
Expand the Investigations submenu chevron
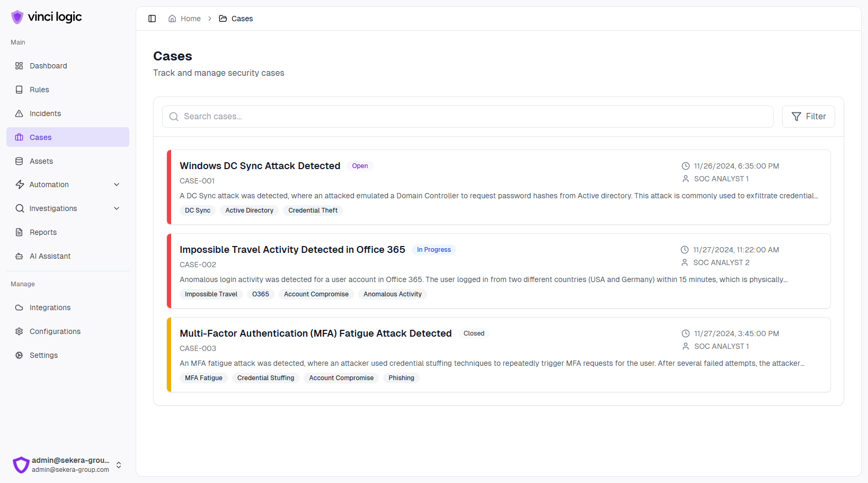117,208
